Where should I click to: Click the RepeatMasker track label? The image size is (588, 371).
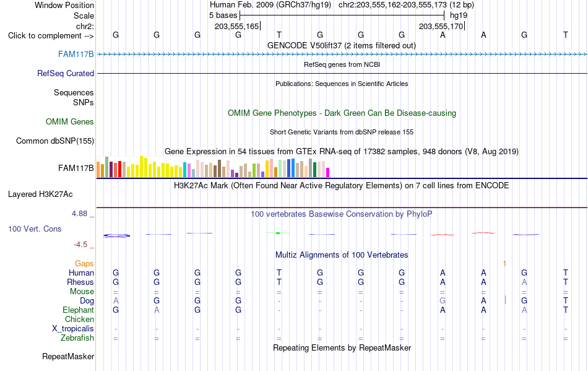click(68, 357)
